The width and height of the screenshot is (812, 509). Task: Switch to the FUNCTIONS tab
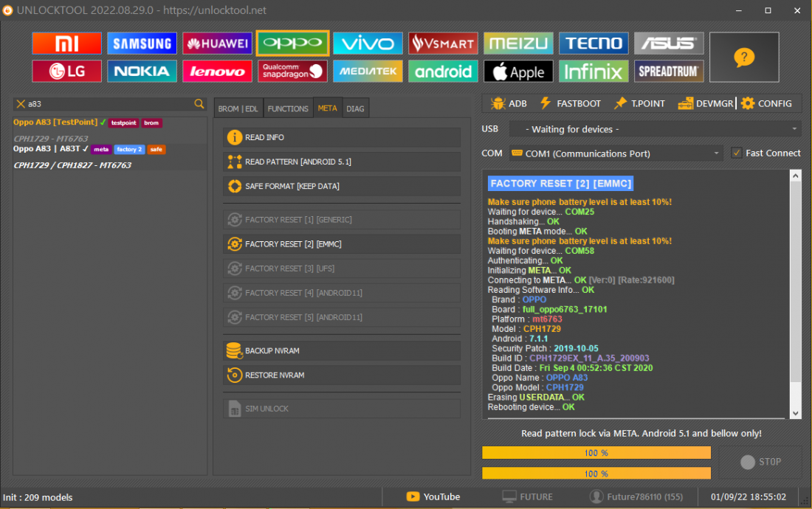tap(288, 108)
